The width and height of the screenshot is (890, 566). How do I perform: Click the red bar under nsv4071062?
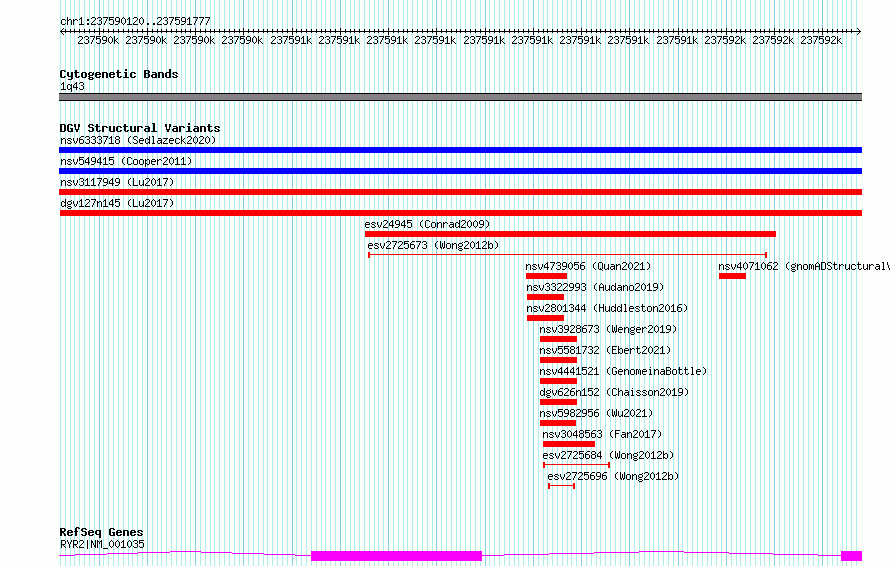[732, 276]
